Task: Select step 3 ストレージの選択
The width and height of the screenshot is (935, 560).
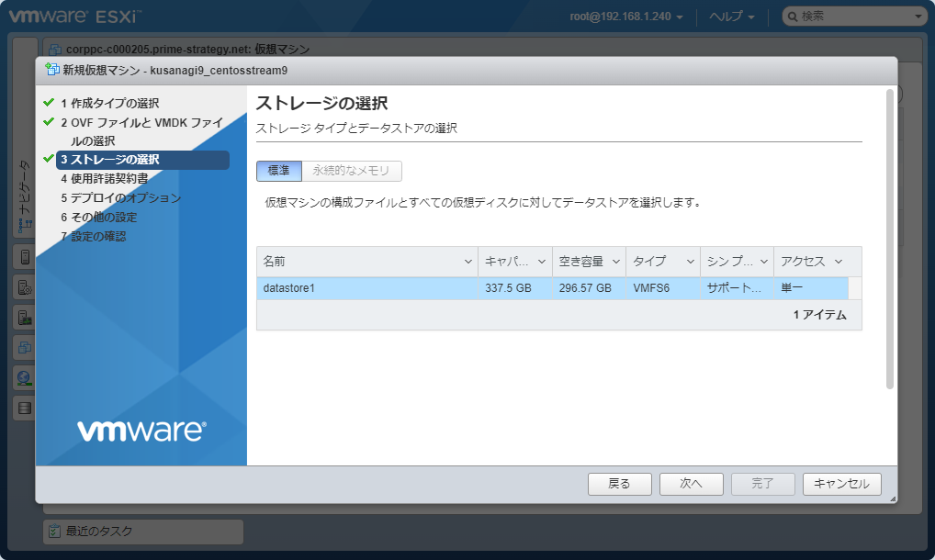Action: pyautogui.click(x=142, y=160)
